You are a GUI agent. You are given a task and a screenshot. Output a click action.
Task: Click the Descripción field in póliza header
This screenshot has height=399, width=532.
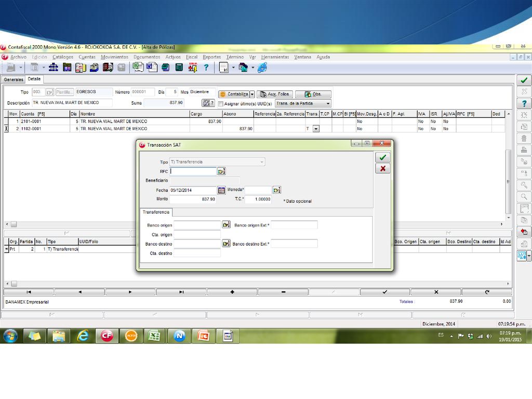72,102
